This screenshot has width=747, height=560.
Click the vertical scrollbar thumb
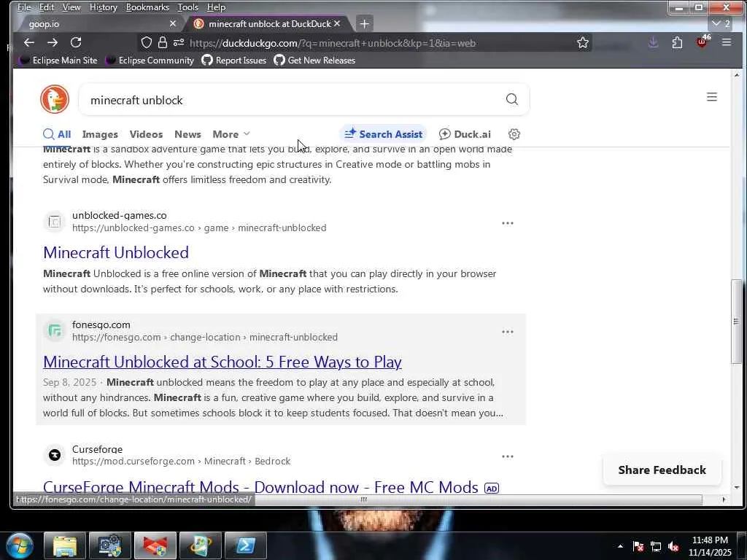[x=737, y=322]
